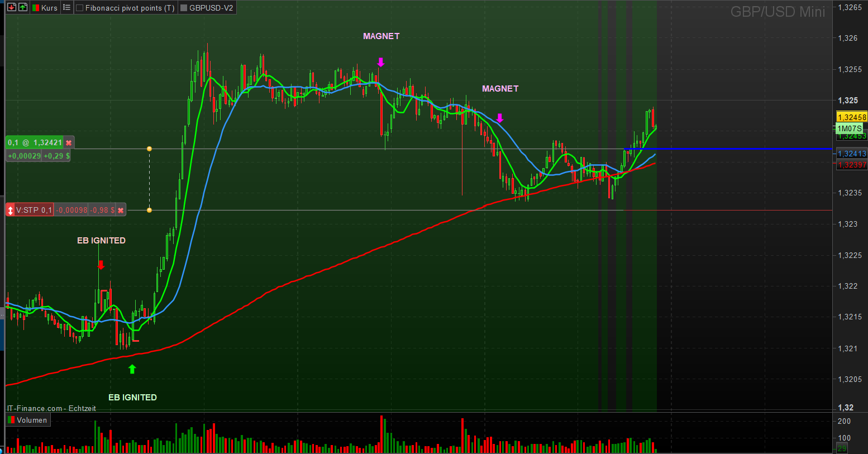Remove the V:STP 0,1 stop order

(x=121, y=211)
